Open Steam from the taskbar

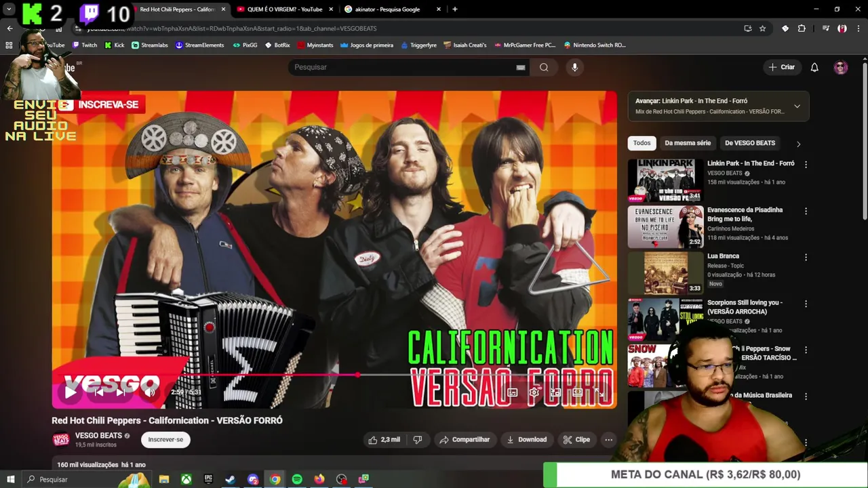(231, 479)
